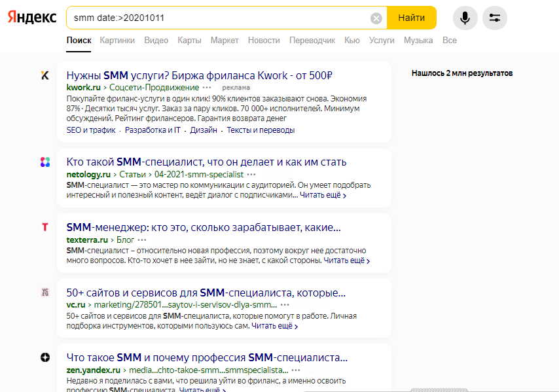
Task: Expand texterra snippet via Читать ещё
Action: click(x=346, y=260)
